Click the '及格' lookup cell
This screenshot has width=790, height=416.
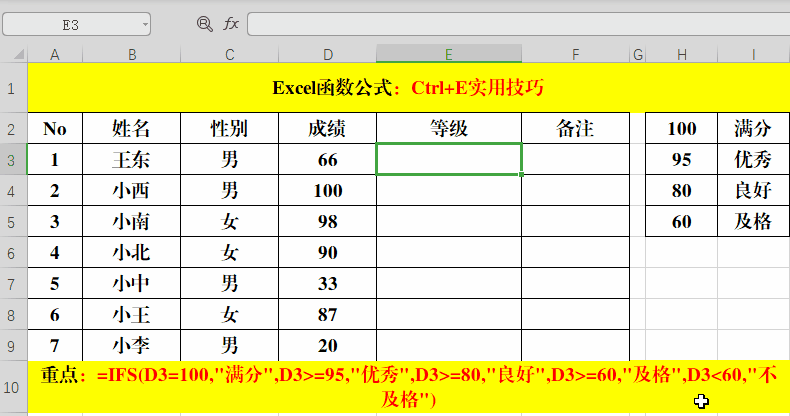click(x=754, y=222)
